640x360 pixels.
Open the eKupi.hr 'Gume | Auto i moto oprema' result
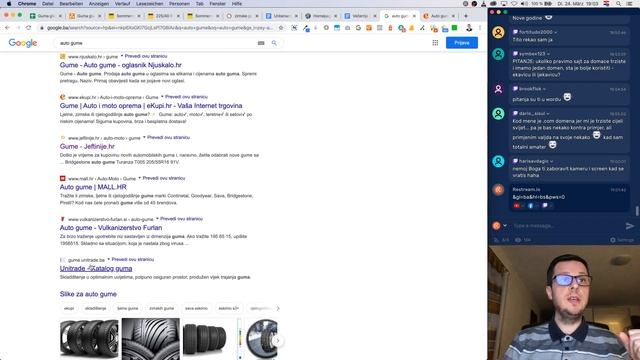pos(151,106)
